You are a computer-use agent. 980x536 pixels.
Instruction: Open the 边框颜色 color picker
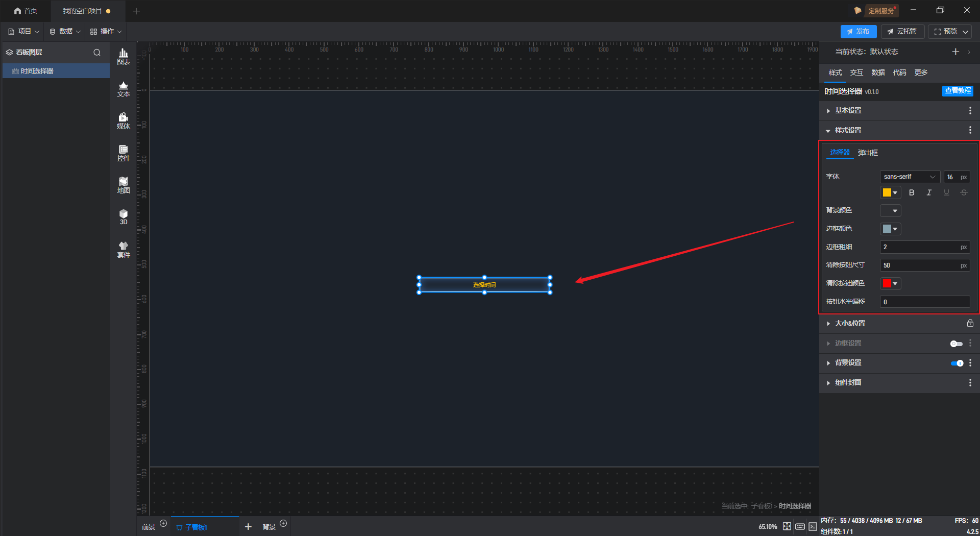(x=890, y=229)
